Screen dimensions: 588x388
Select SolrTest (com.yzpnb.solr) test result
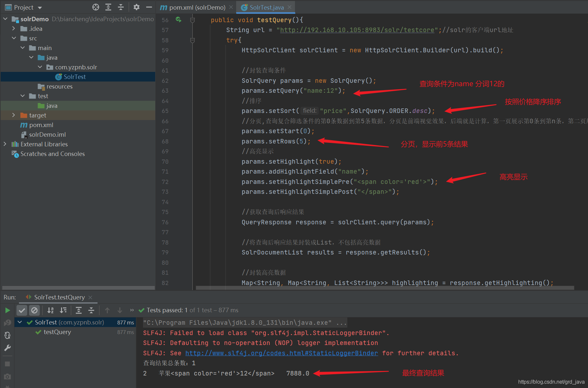69,322
